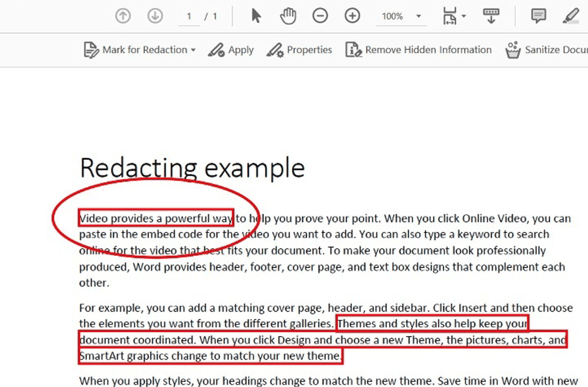
Task: Open the zoom percentage dropdown
Action: coord(418,16)
